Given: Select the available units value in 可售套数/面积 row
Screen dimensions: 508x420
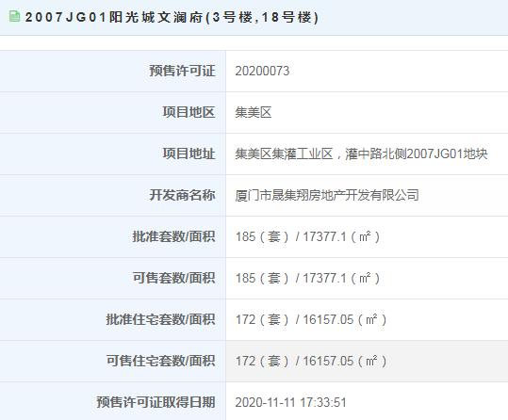Looking at the screenshot, I should point(307,278).
